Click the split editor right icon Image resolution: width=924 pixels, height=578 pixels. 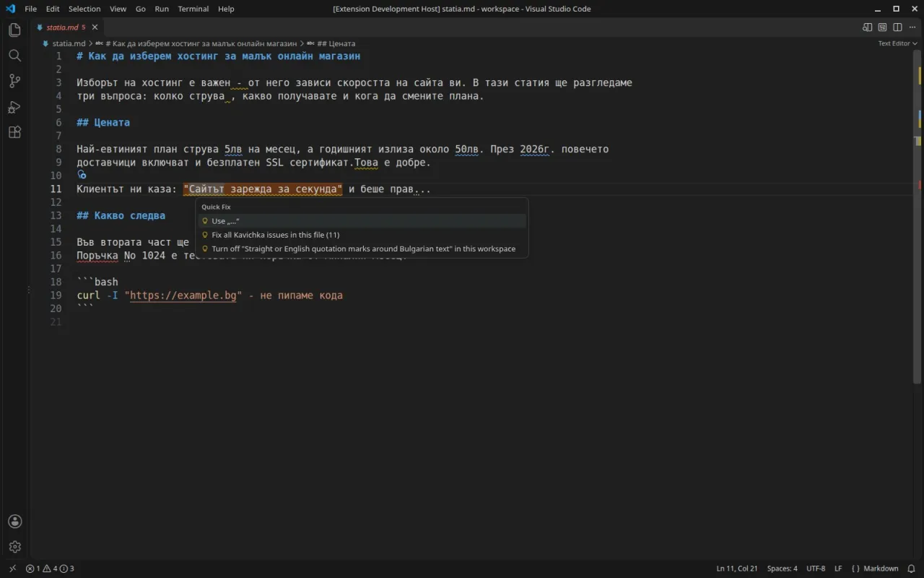897,27
